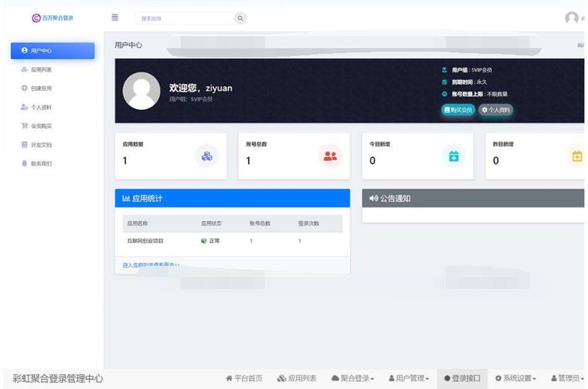Click the 登录次数 column header
This screenshot has width=588, height=389.
pos(309,224)
